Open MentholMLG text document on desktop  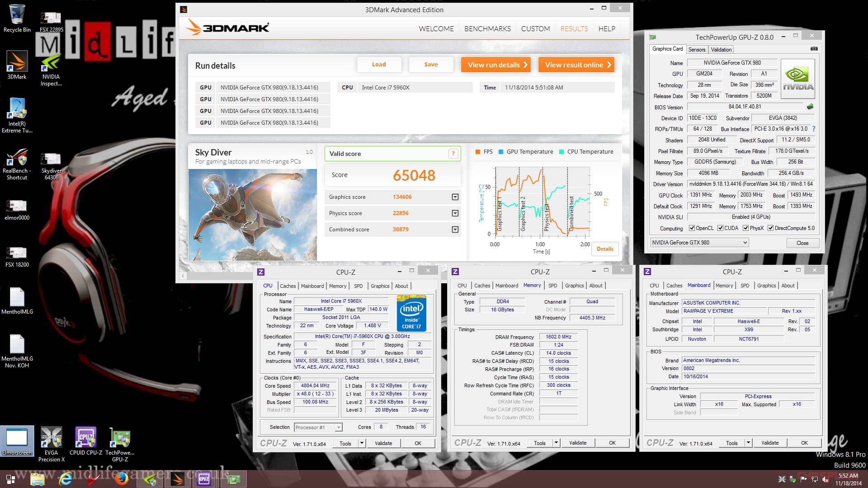pyautogui.click(x=17, y=300)
